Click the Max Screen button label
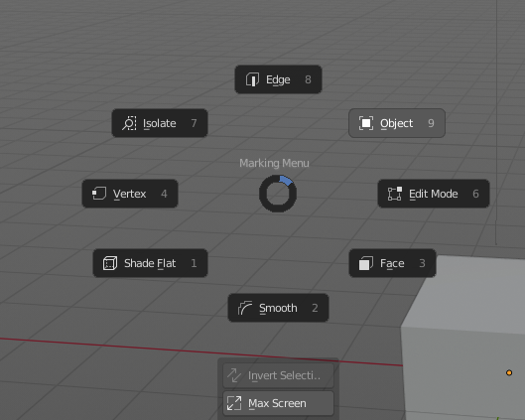This screenshot has width=525, height=420. coord(277,403)
